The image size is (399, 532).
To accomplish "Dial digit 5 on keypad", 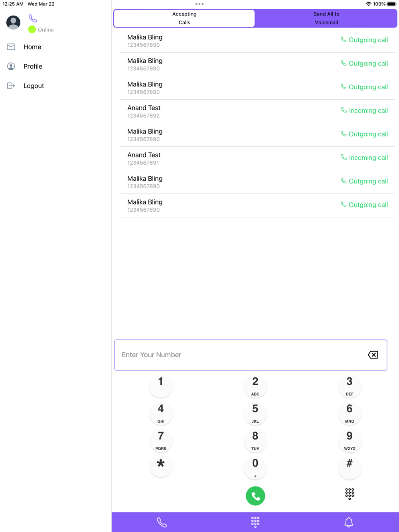I will point(255,414).
